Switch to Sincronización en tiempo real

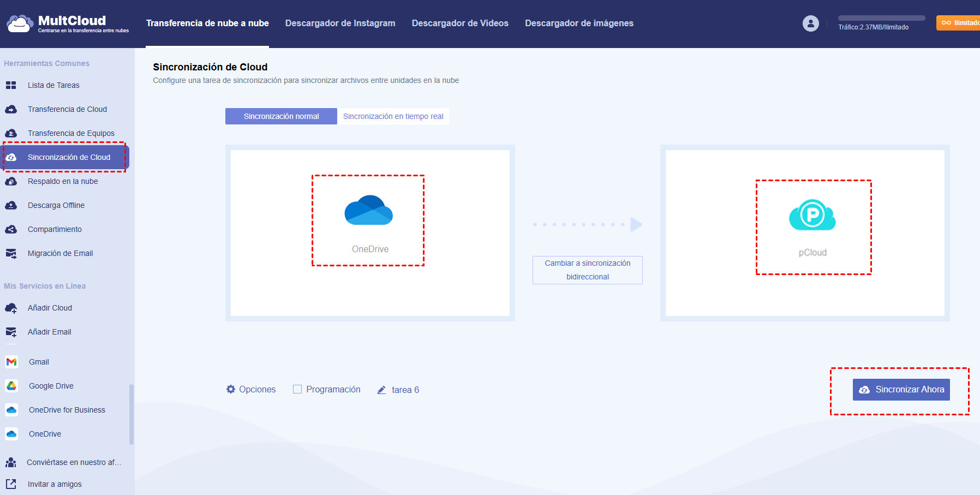click(x=393, y=116)
